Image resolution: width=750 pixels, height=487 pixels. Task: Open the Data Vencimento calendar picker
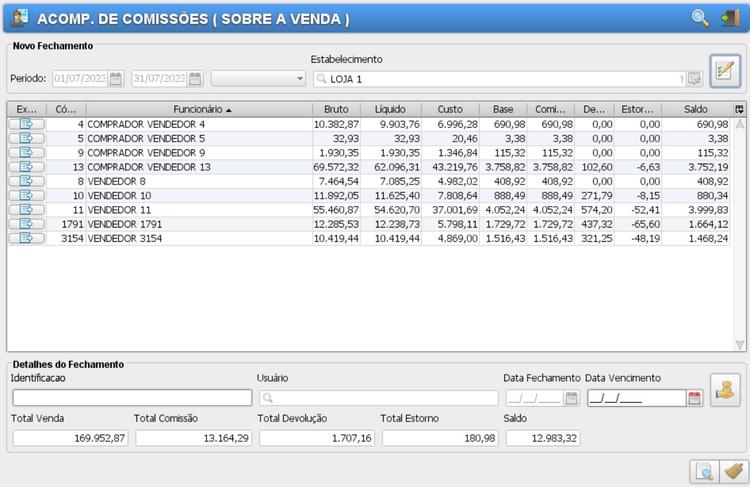click(695, 398)
